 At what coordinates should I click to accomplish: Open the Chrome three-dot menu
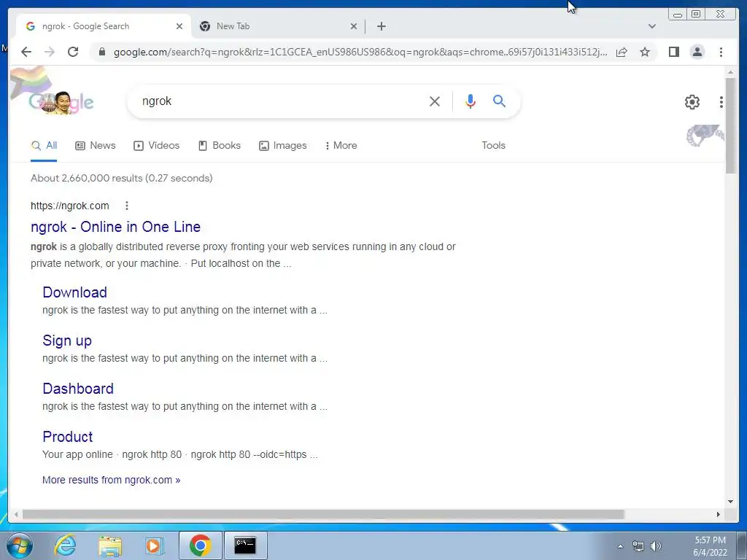tap(721, 52)
